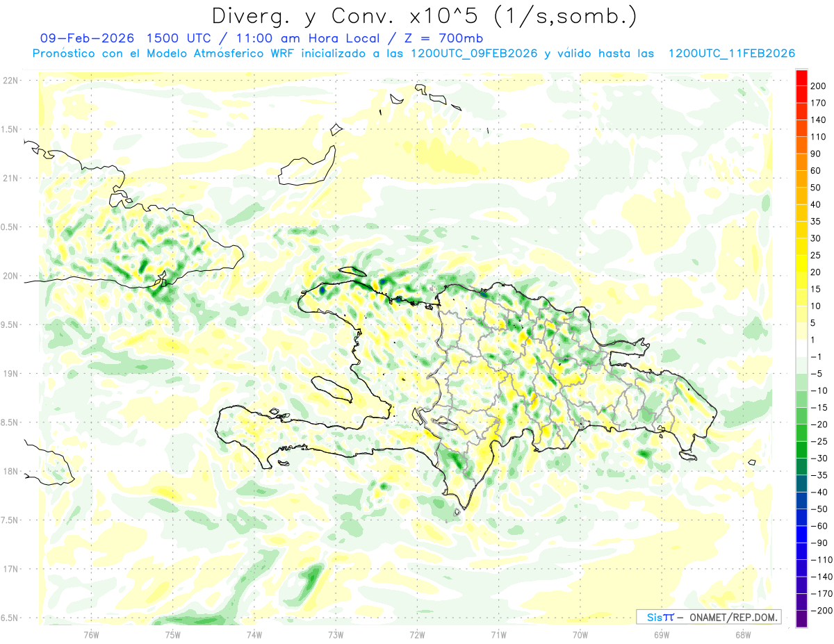The height and width of the screenshot is (644, 834).
Task: Click the "1200UTC_09FEB2026" initialization time
Action: (x=474, y=53)
